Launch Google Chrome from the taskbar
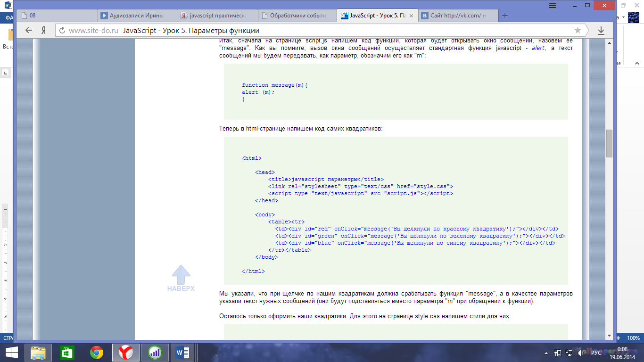Viewport: 644px width, 362px height. click(97, 352)
